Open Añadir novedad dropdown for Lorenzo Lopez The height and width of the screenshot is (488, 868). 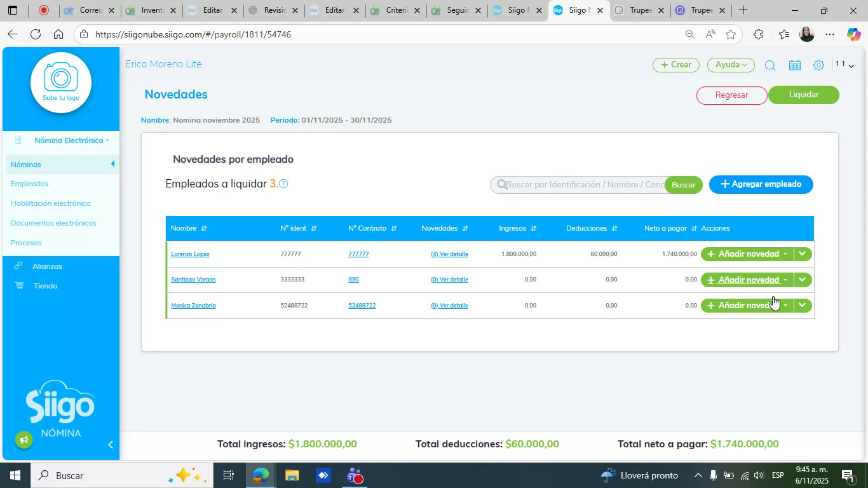(747, 254)
